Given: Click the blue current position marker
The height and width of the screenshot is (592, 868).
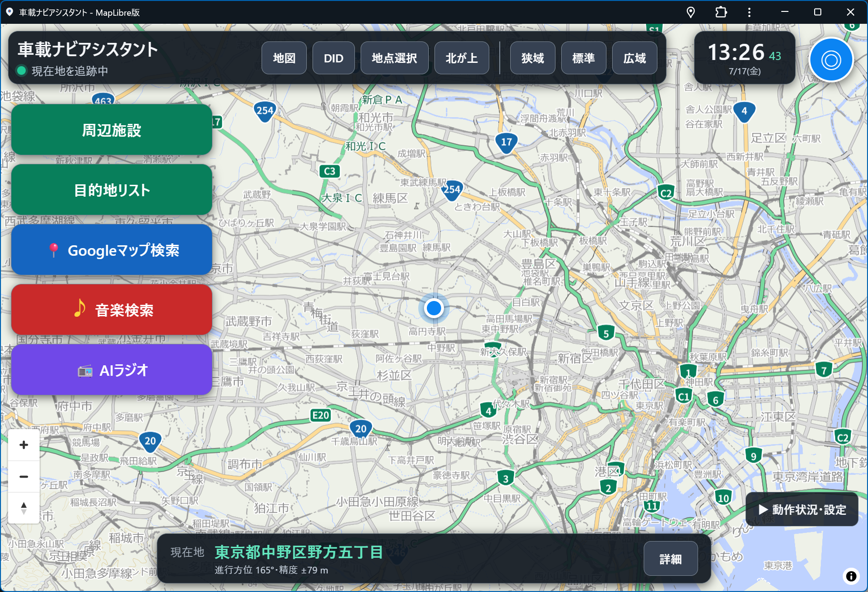Looking at the screenshot, I should (434, 308).
